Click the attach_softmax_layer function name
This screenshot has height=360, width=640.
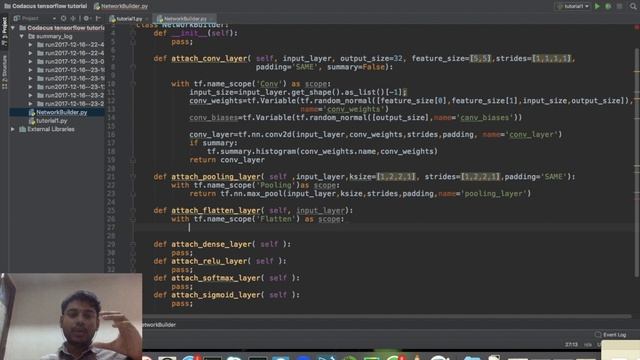tap(216, 278)
